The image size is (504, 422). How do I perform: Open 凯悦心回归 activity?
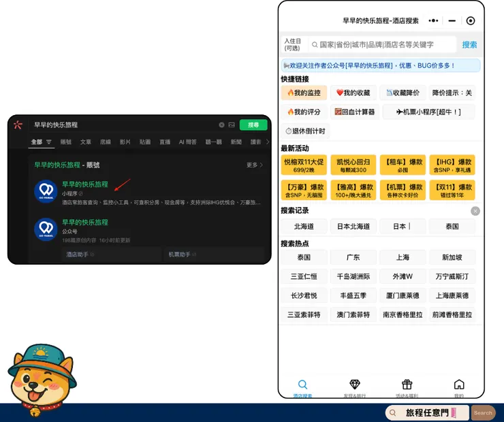click(x=353, y=165)
